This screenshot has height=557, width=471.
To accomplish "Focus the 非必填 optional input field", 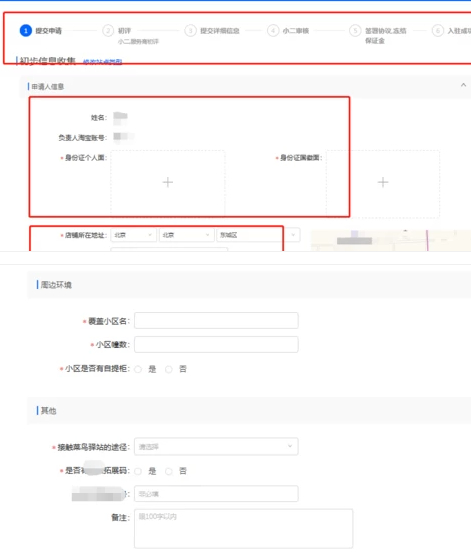I will (x=216, y=494).
